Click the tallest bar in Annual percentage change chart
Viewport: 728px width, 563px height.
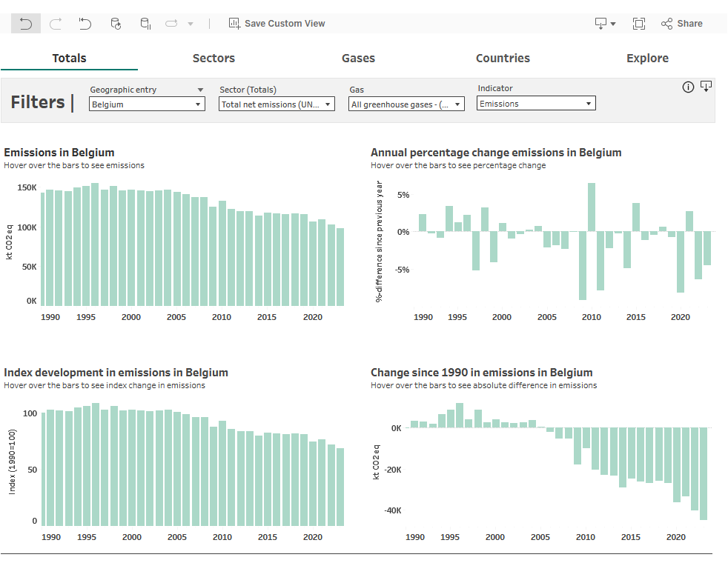point(592,207)
